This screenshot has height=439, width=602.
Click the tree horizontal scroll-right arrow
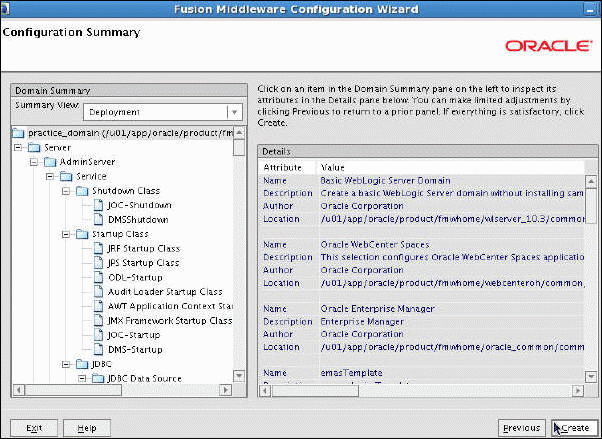[226, 390]
